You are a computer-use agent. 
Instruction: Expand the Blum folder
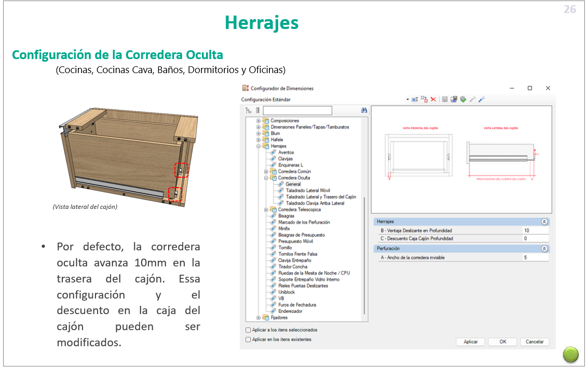(x=258, y=133)
